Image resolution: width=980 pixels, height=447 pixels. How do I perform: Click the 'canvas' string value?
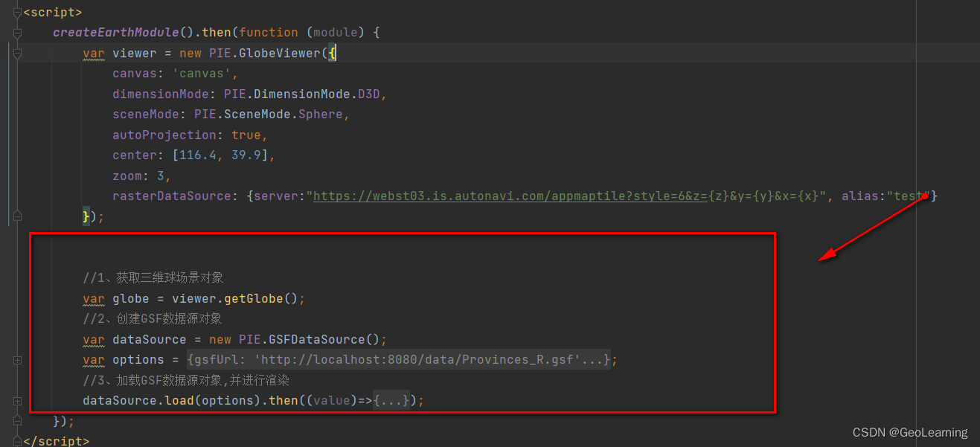(202, 74)
